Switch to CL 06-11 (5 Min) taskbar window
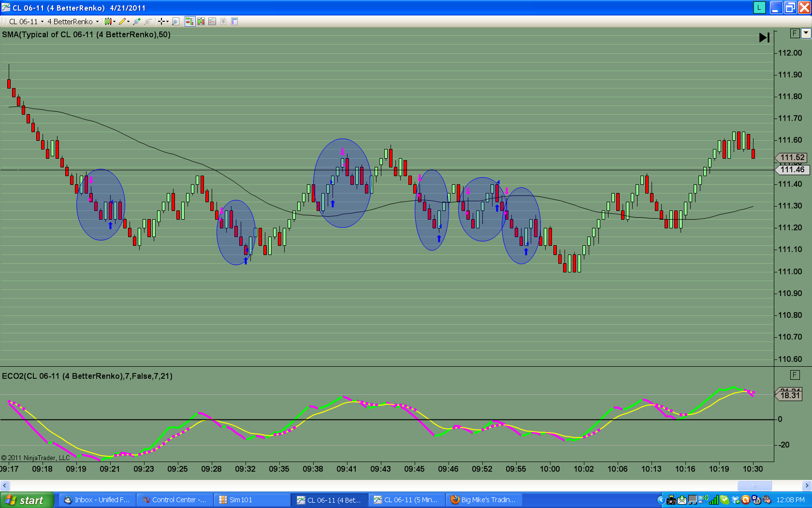812x508 pixels. pos(406,500)
